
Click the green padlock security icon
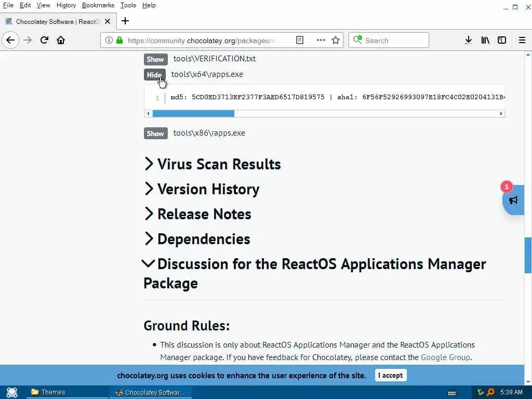point(119,41)
